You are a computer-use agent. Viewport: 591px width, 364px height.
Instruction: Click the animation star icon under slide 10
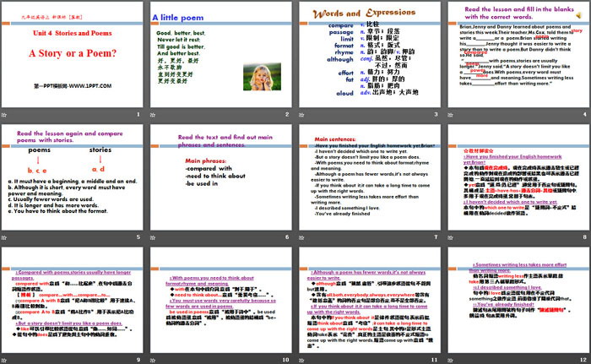click(153, 361)
